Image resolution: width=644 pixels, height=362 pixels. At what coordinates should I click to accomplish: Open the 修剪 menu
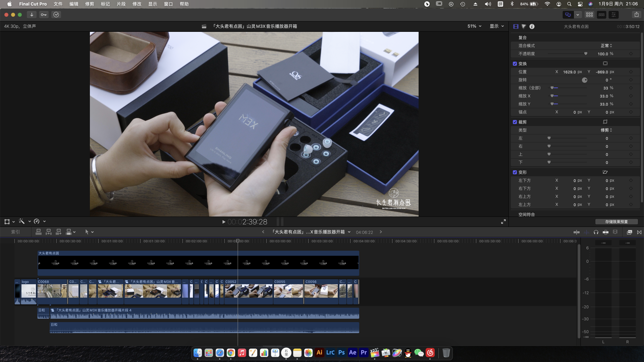(90, 4)
